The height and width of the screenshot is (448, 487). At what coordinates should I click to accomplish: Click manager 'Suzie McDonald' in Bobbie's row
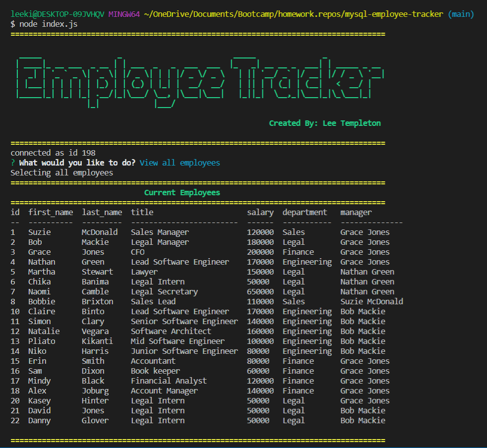(372, 301)
